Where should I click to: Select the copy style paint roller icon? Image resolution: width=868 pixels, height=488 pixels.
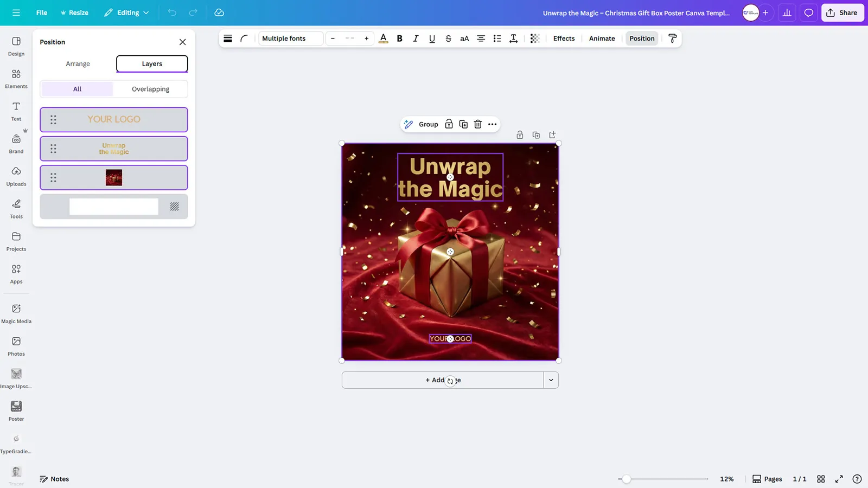click(672, 38)
